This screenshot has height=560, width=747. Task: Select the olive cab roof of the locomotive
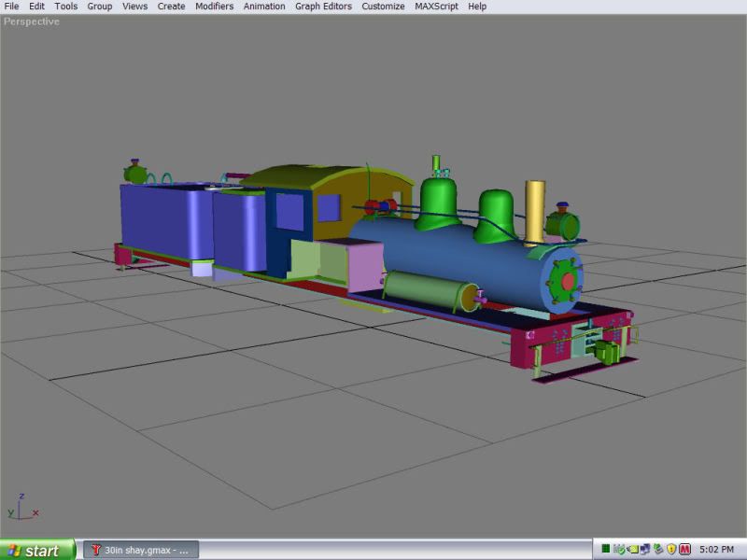[x=305, y=175]
